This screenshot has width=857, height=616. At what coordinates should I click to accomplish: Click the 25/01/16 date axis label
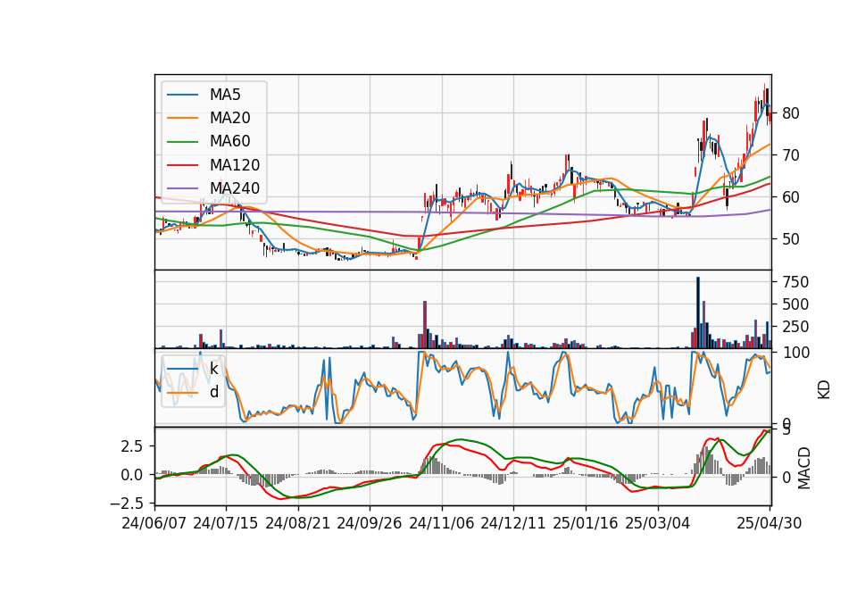coord(586,524)
